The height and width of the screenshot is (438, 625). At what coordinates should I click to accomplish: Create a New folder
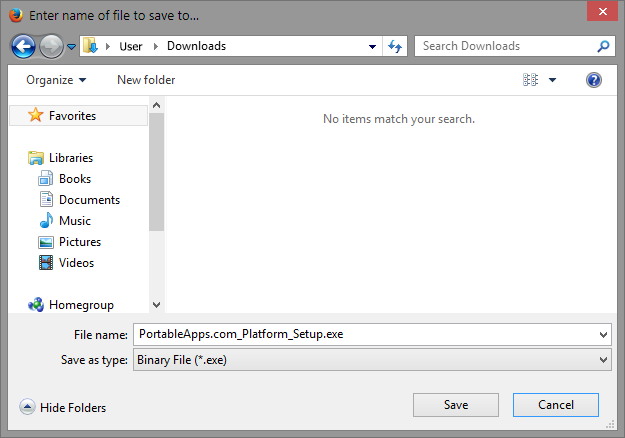click(146, 80)
